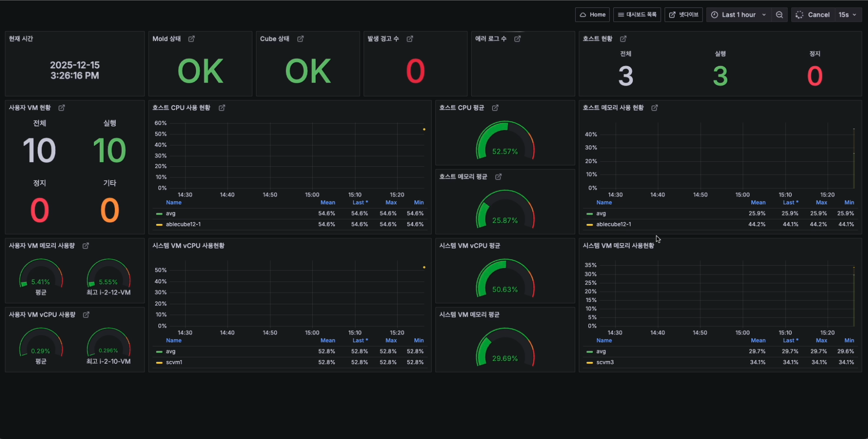The width and height of the screenshot is (868, 439).
Task: Sort 호스트 CPU legend by Last column
Action: point(360,203)
